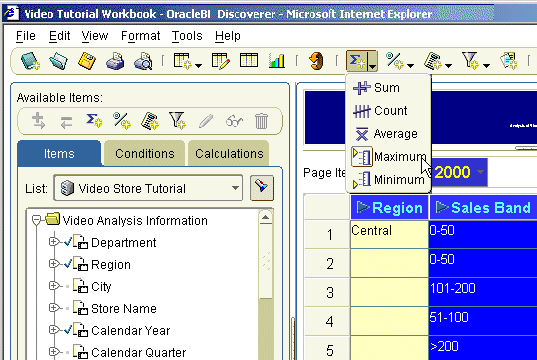
Task: Click New Percentage icon in Available Items toolbar
Action: click(122, 121)
